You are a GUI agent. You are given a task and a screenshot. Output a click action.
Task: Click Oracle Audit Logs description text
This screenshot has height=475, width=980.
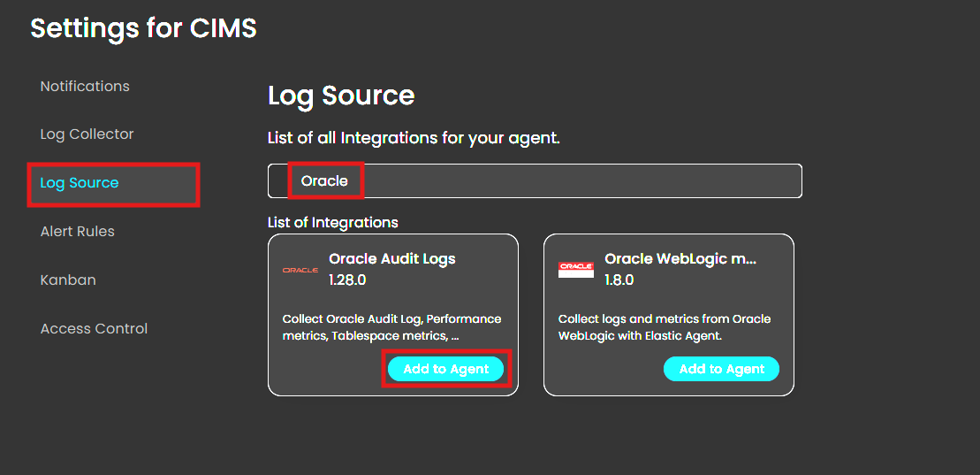pos(391,327)
